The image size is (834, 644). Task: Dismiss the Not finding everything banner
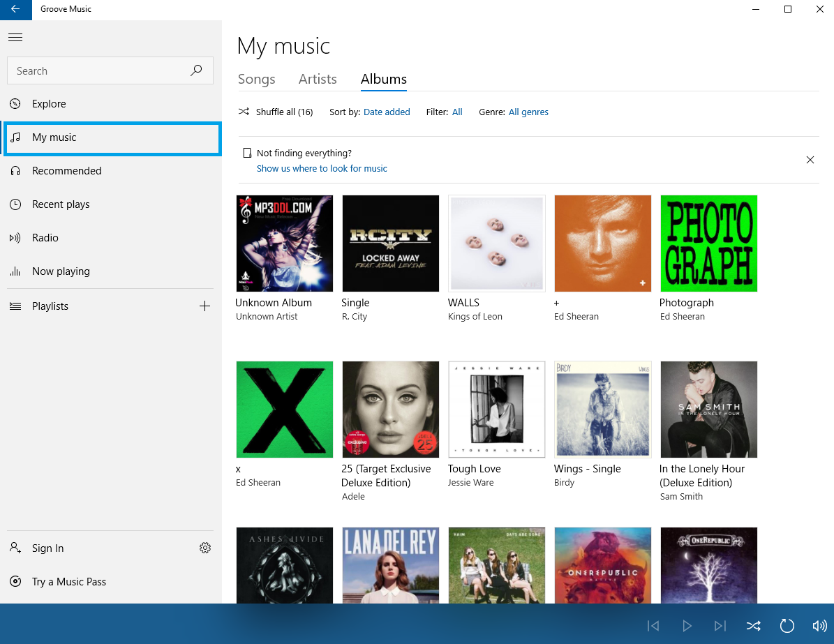click(x=810, y=160)
